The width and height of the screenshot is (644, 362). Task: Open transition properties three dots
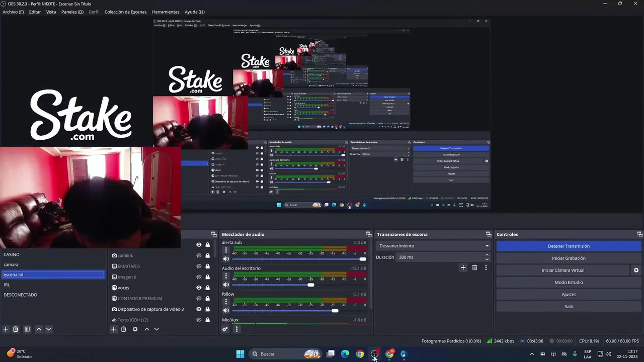point(486,267)
